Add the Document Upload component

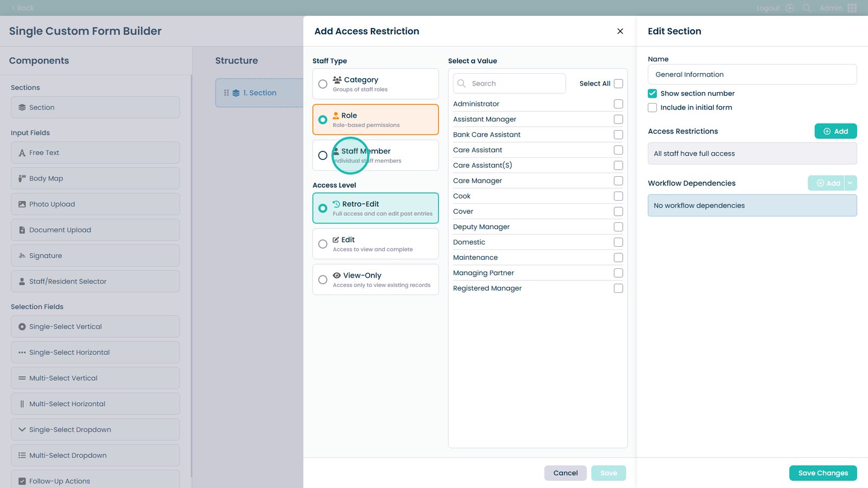tap(95, 230)
